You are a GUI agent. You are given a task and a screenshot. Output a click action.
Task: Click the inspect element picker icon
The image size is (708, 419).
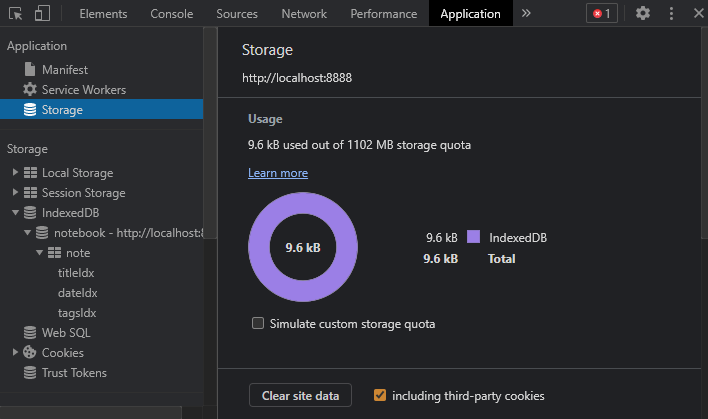(17, 14)
